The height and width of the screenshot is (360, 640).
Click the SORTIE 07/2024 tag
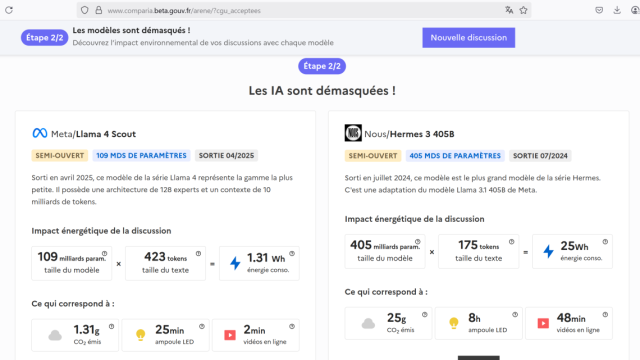540,156
